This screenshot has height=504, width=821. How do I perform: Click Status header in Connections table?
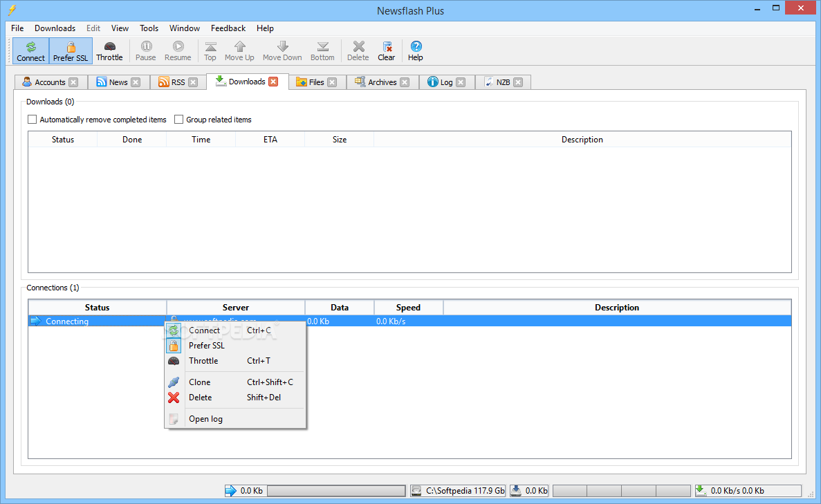point(98,308)
